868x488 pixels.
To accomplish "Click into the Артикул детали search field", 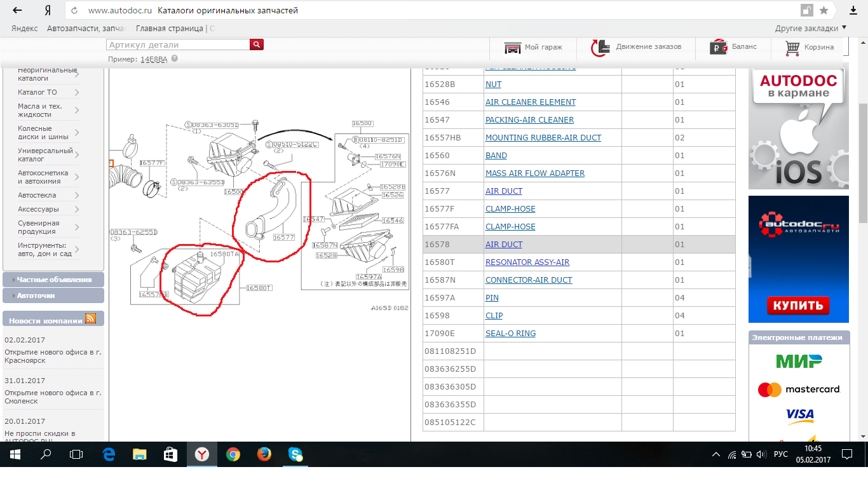I will pyautogui.click(x=178, y=44).
